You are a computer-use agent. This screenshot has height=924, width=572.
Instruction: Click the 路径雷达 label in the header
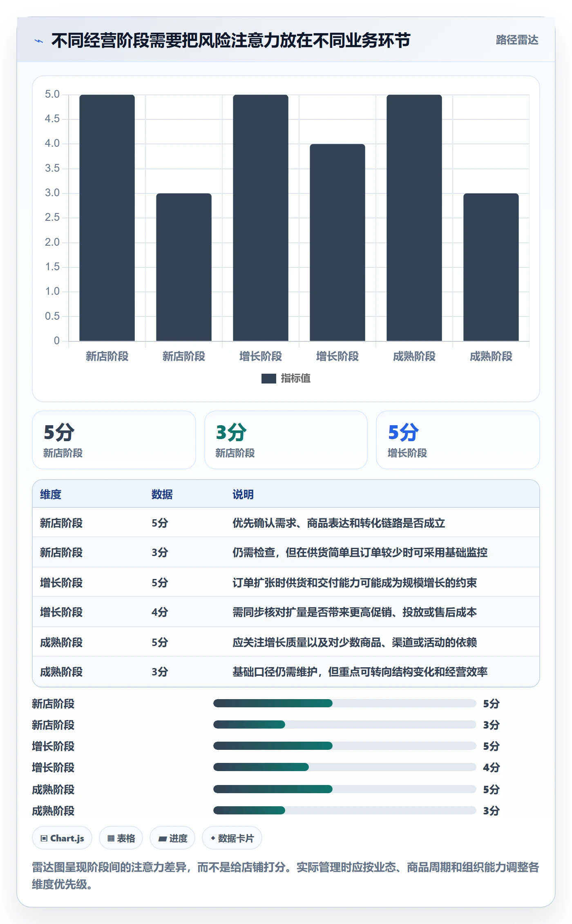tap(517, 40)
